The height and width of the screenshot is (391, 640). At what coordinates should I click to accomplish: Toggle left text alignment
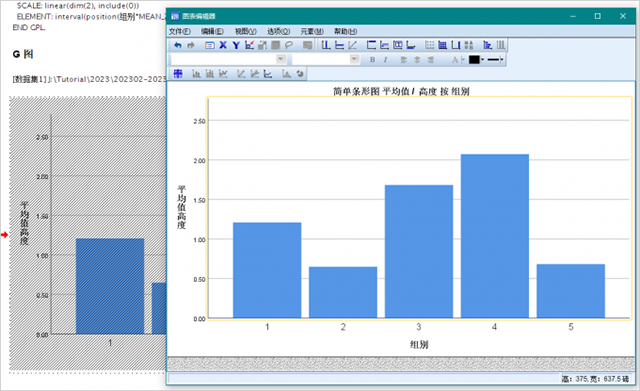point(404,60)
